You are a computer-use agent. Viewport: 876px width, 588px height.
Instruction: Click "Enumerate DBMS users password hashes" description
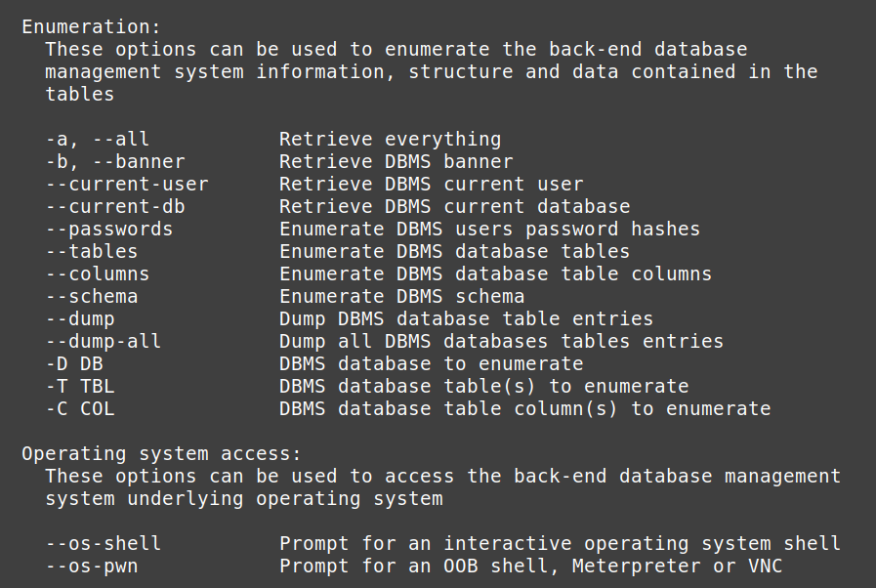489,230
